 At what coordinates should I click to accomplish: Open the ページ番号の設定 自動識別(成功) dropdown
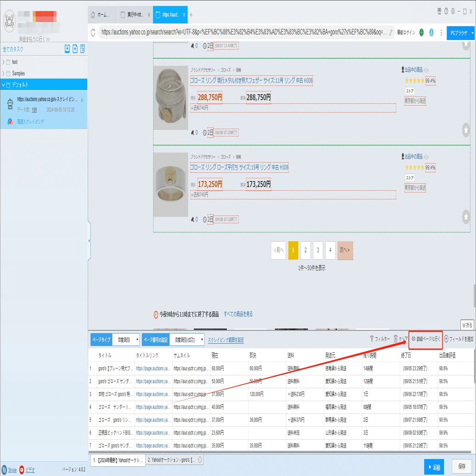tap(187, 340)
